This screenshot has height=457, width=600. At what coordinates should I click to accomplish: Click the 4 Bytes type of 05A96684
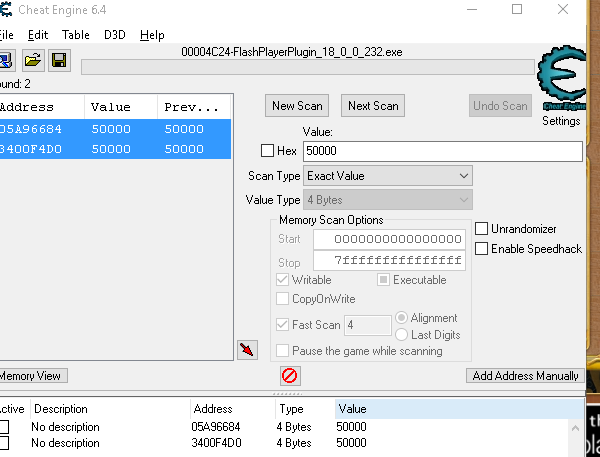[294, 427]
